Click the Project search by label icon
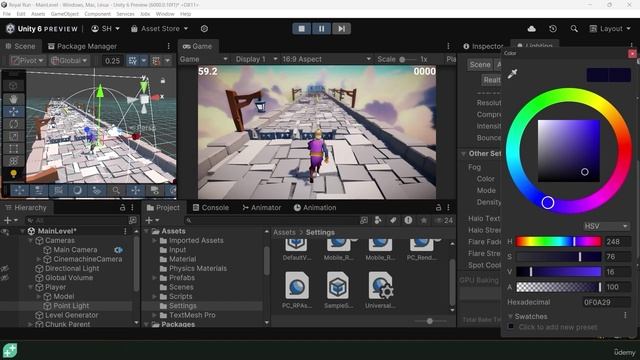This screenshot has width=640, height=360. [393, 220]
